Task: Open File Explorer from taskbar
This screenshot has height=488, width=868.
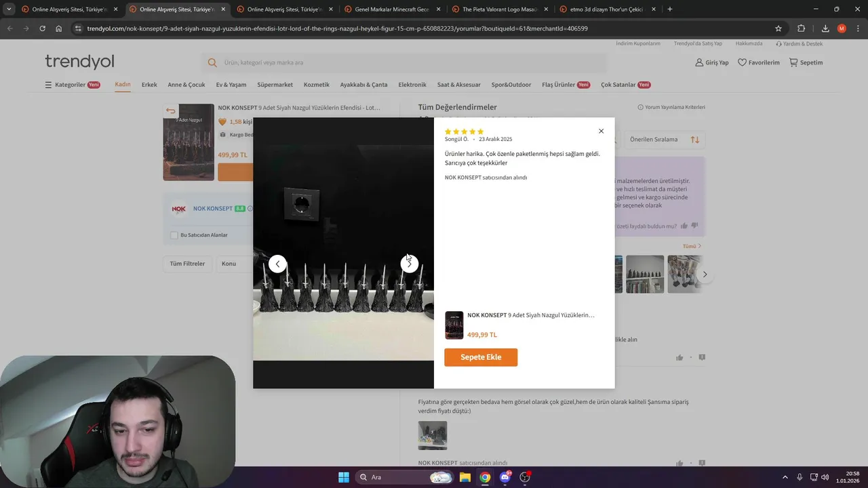Action: (x=465, y=477)
